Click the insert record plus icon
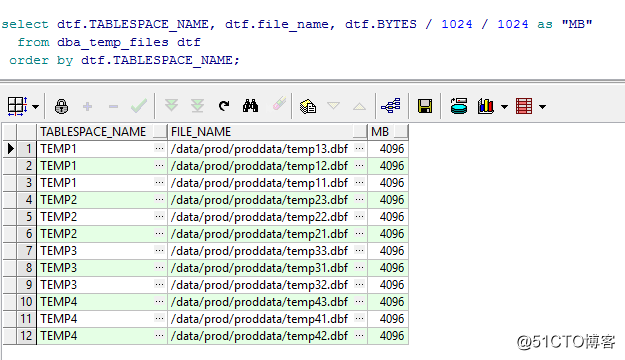625x360 pixels. point(88,106)
